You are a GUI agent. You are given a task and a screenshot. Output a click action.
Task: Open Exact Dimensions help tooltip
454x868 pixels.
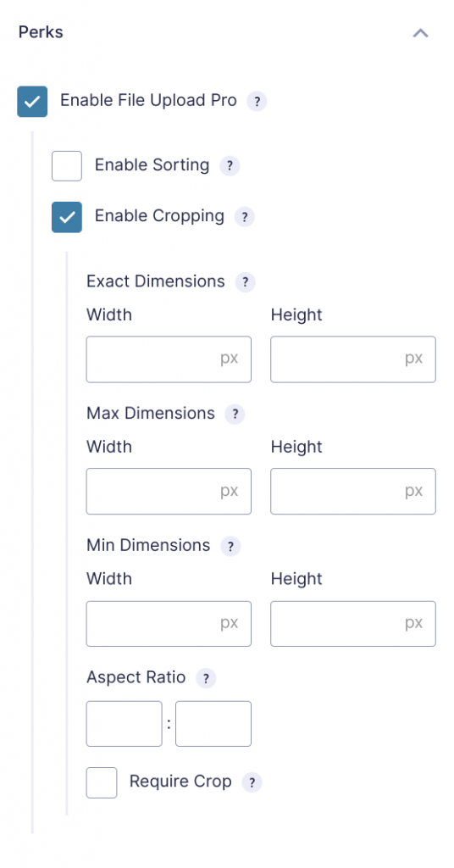[246, 282]
